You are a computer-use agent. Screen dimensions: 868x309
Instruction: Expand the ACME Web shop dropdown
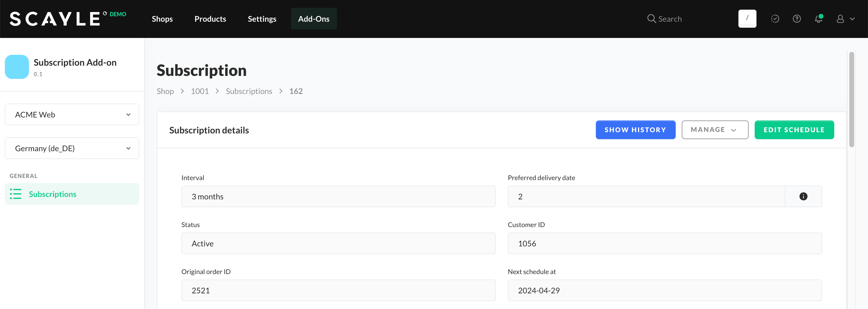point(72,115)
